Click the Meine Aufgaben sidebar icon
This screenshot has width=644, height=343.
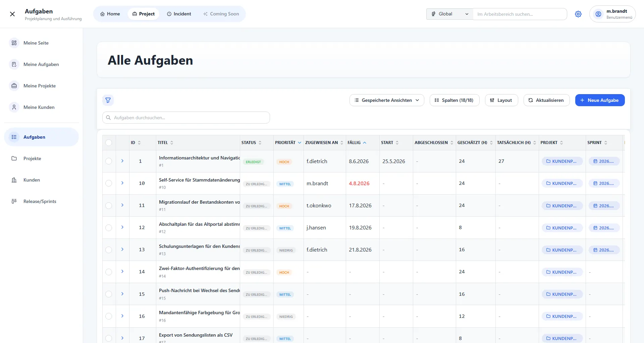point(14,64)
